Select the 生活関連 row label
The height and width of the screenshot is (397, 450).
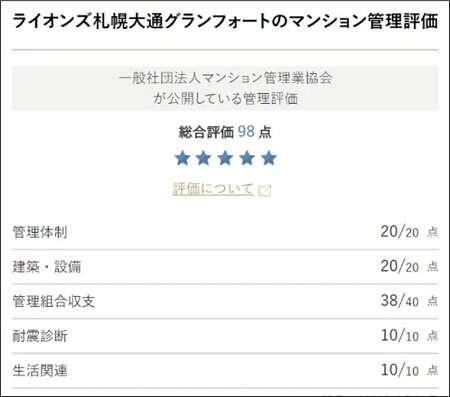40,370
